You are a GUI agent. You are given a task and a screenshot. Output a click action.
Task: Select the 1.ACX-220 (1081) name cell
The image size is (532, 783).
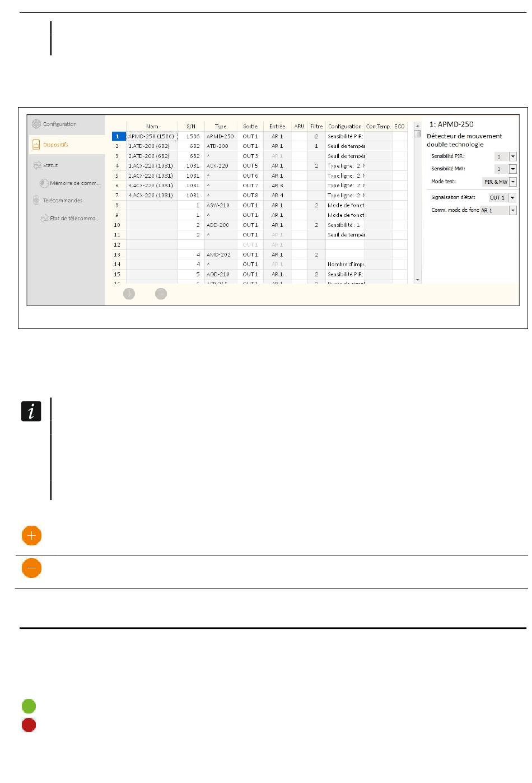click(x=152, y=166)
